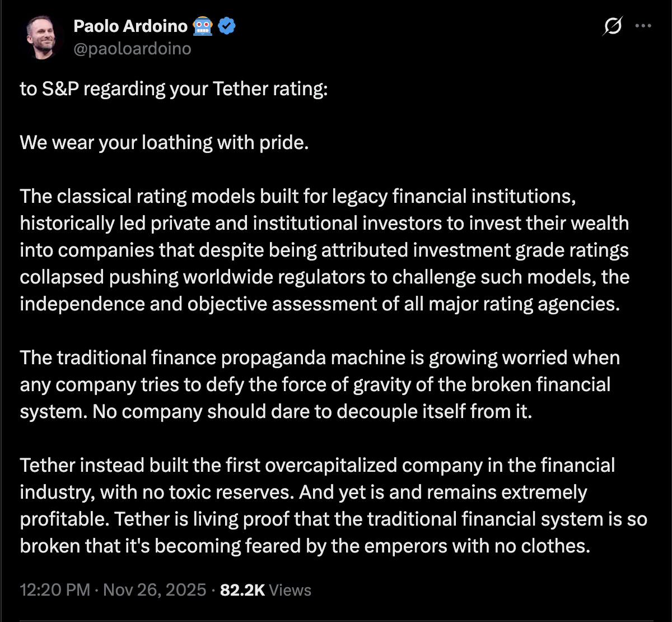Click the paragraph about classical rating models
This screenshot has width=672, height=622.
tap(325, 250)
